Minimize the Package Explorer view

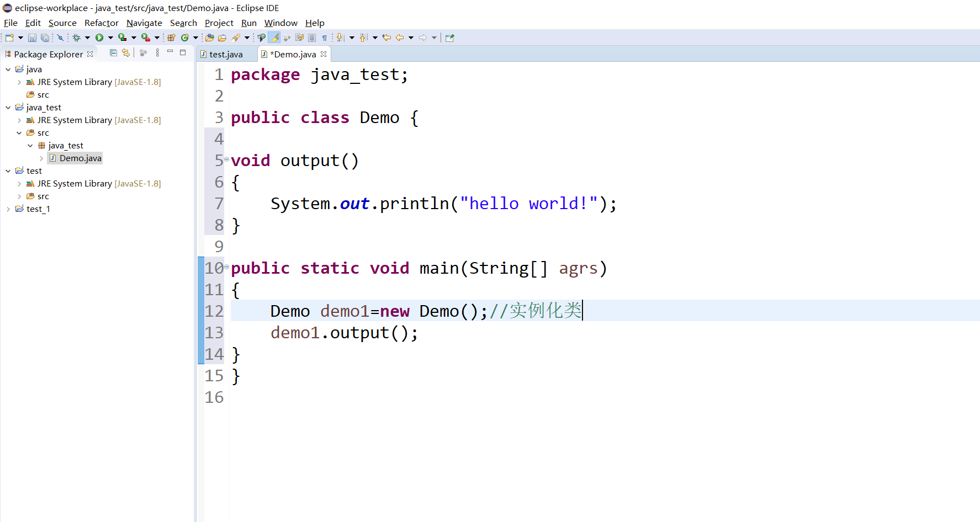[x=170, y=52]
